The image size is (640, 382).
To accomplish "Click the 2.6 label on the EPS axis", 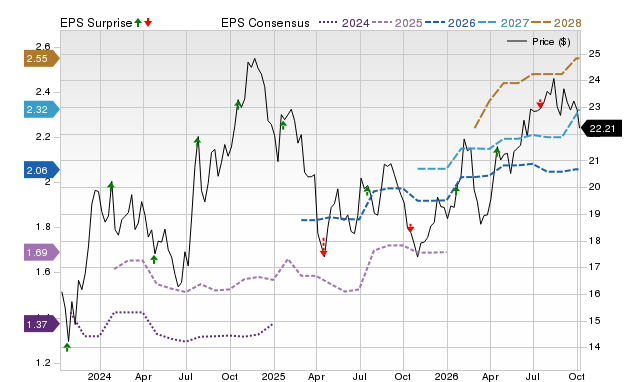I will pyautogui.click(x=43, y=46).
